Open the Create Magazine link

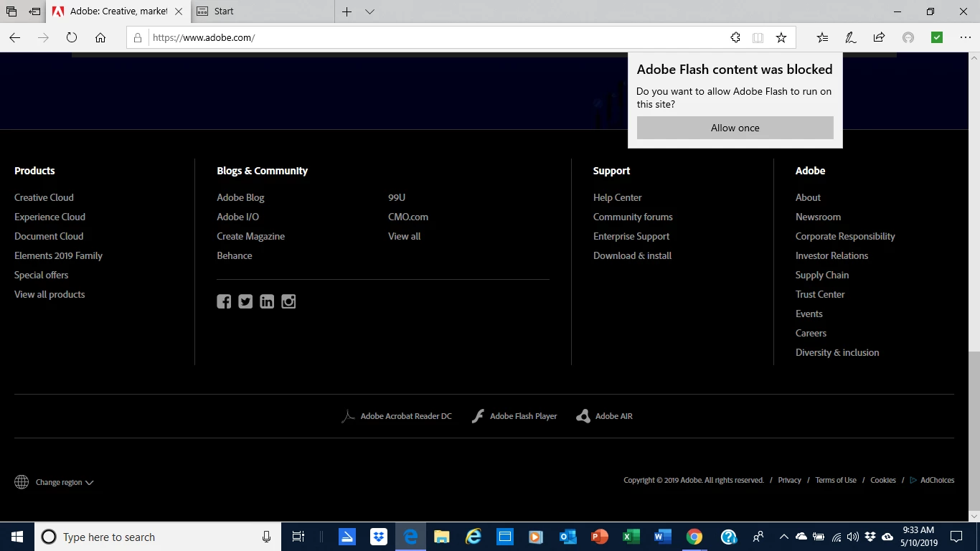tap(251, 236)
